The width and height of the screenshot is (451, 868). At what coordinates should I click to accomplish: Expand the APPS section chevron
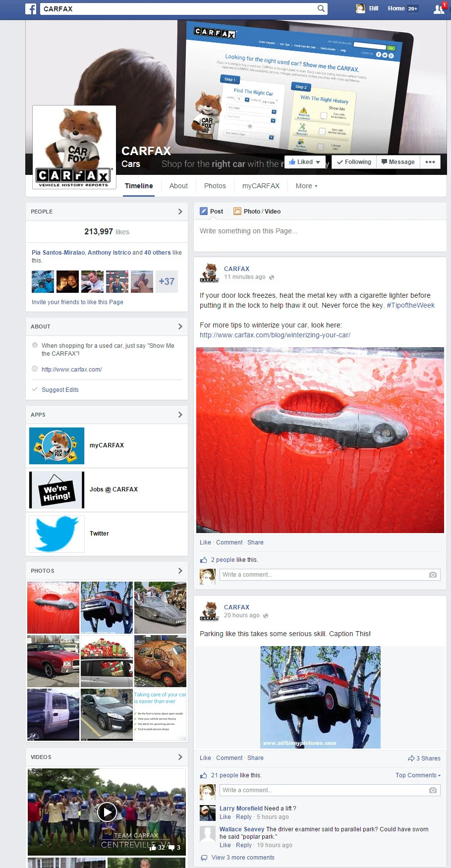pyautogui.click(x=180, y=415)
